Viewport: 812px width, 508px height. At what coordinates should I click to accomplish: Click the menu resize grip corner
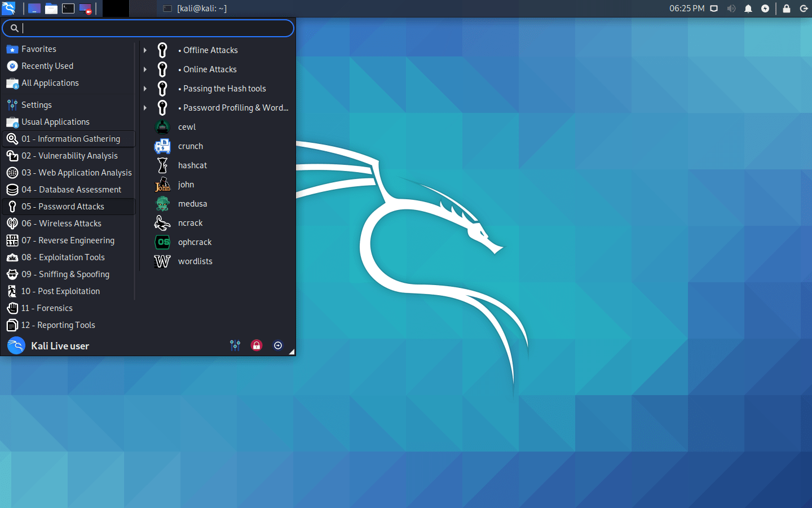pyautogui.click(x=292, y=352)
